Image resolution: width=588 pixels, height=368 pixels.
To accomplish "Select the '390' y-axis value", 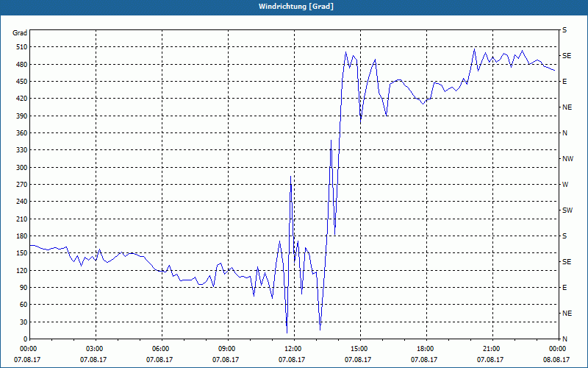I will pyautogui.click(x=21, y=116).
